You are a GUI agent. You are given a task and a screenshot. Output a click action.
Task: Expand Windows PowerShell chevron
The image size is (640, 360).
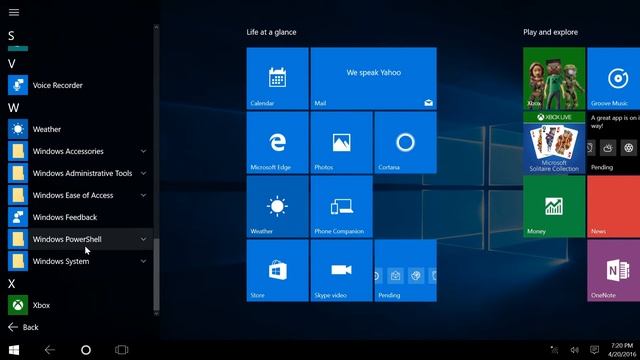pyautogui.click(x=144, y=239)
